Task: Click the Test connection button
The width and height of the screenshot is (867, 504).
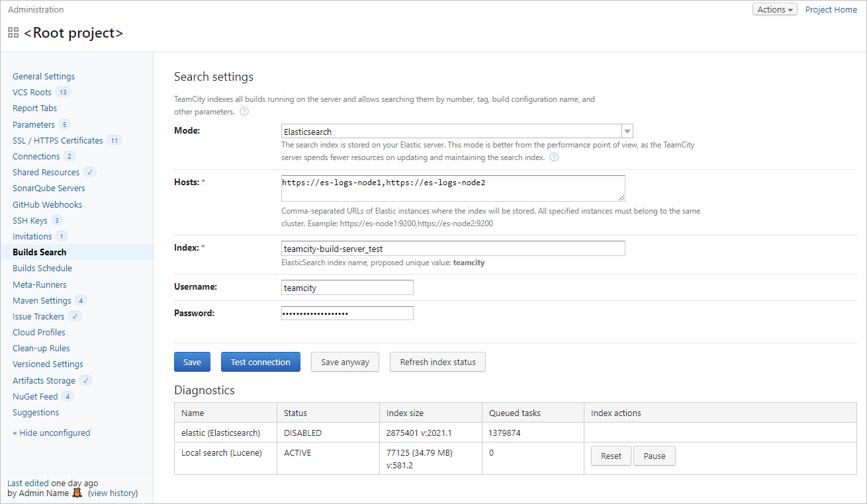Action: click(x=260, y=362)
